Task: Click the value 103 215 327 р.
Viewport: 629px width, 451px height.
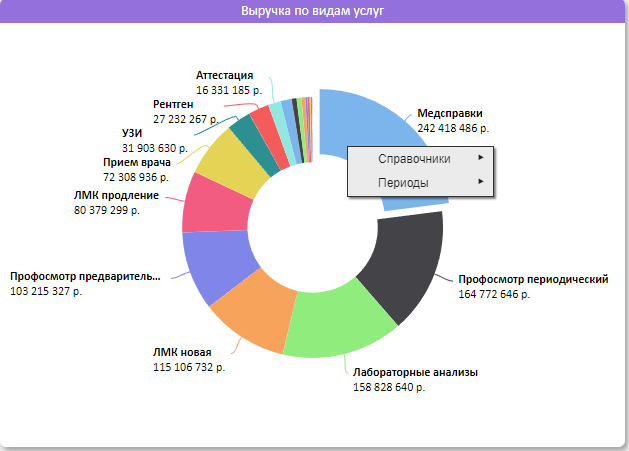Action: click(46, 291)
